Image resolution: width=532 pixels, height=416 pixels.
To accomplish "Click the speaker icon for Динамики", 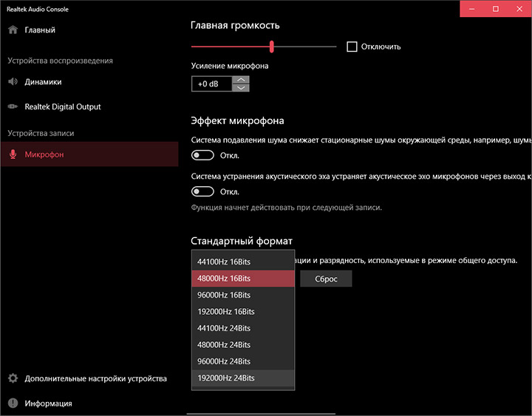I will pos(13,82).
